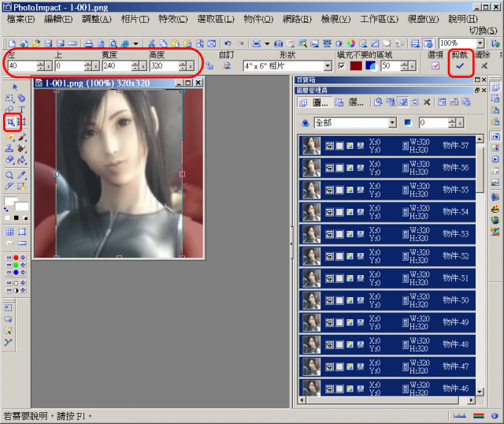
Task: Click the Clear X button
Action: pos(484,66)
